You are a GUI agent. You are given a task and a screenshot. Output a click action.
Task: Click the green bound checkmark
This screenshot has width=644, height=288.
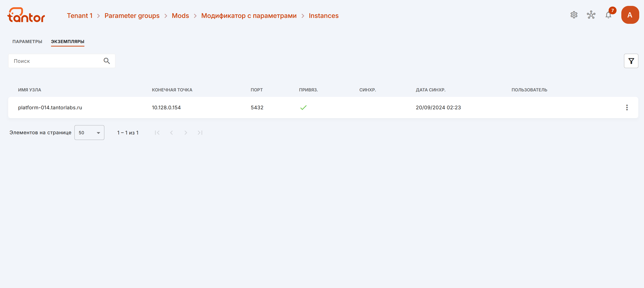(x=303, y=107)
